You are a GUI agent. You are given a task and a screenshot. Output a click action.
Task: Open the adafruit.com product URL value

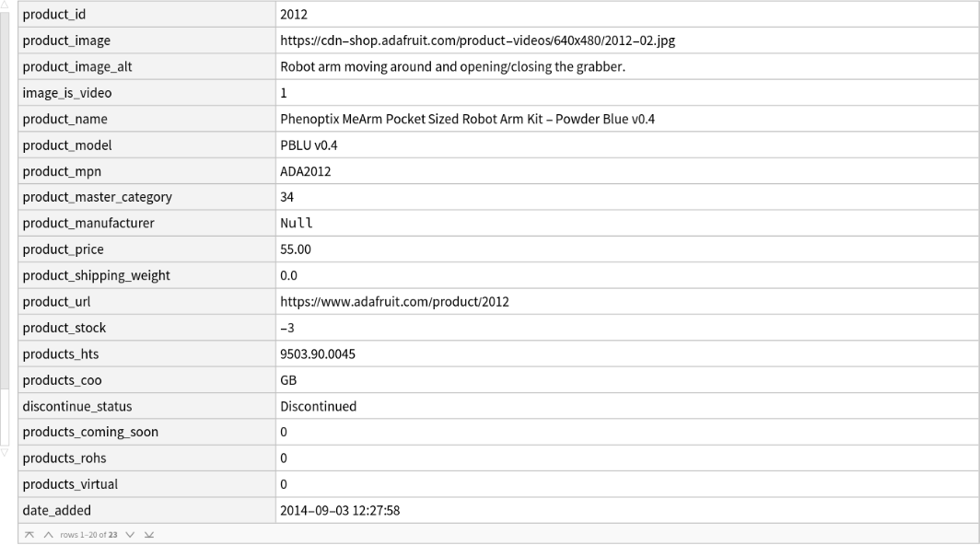tap(394, 302)
